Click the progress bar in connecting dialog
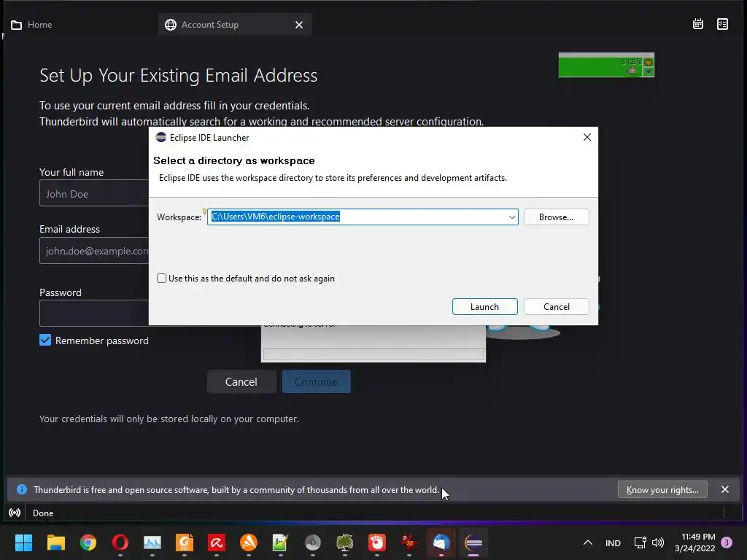This screenshot has height=560, width=747. pyautogui.click(x=373, y=354)
